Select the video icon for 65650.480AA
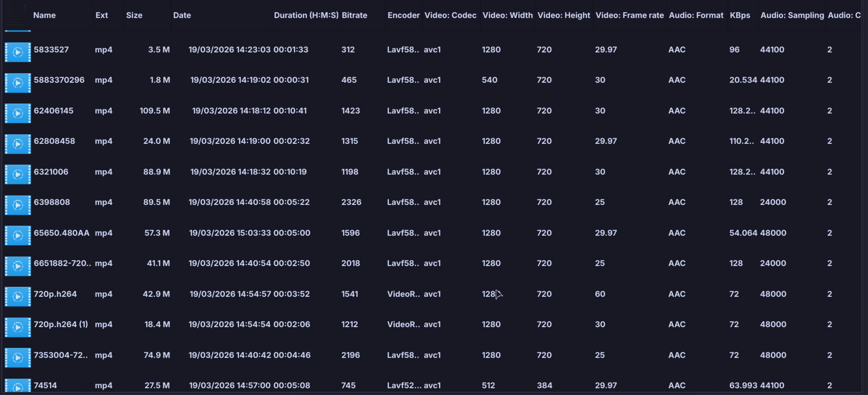The height and width of the screenshot is (395, 868). (18, 235)
